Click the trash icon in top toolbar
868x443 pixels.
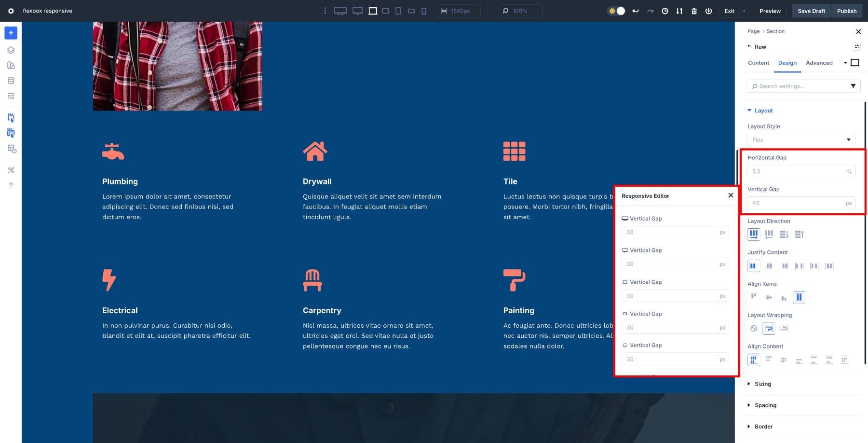pyautogui.click(x=694, y=11)
